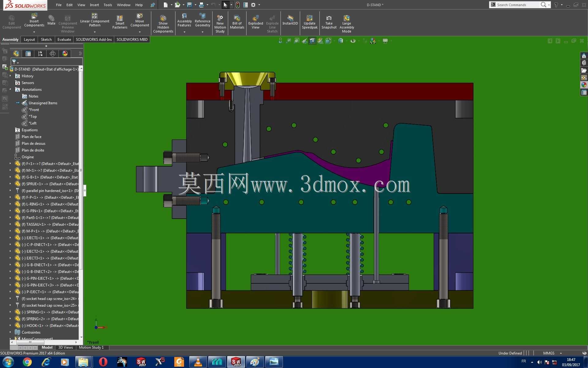The height and width of the screenshot is (368, 588).
Task: Open the File menu
Action: pyautogui.click(x=59, y=5)
